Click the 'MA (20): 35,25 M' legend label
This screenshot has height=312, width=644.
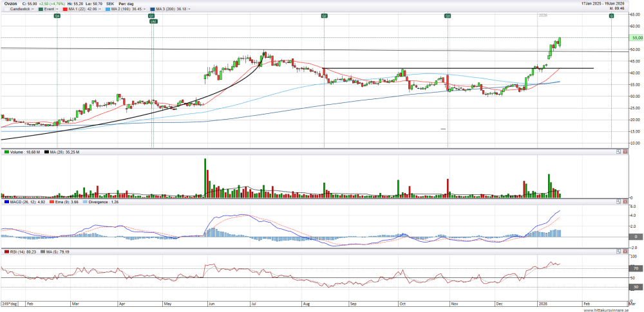(64, 152)
